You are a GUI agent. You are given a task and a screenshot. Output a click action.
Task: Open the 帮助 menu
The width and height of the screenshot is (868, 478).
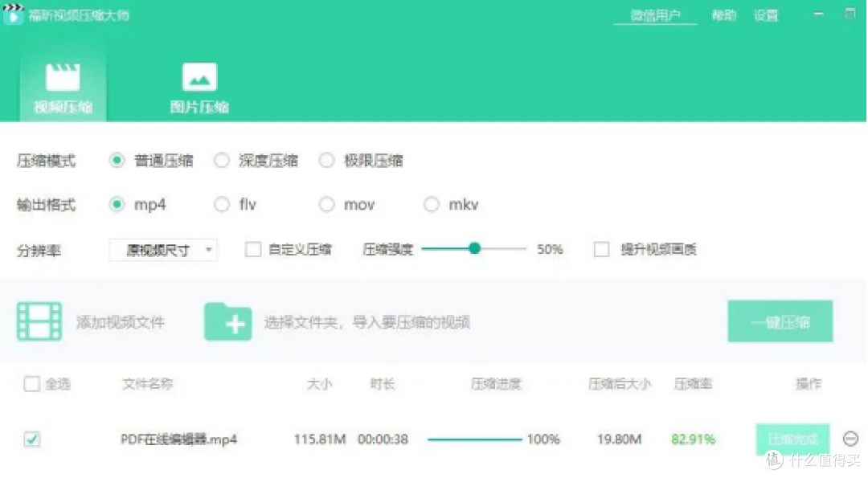click(724, 15)
